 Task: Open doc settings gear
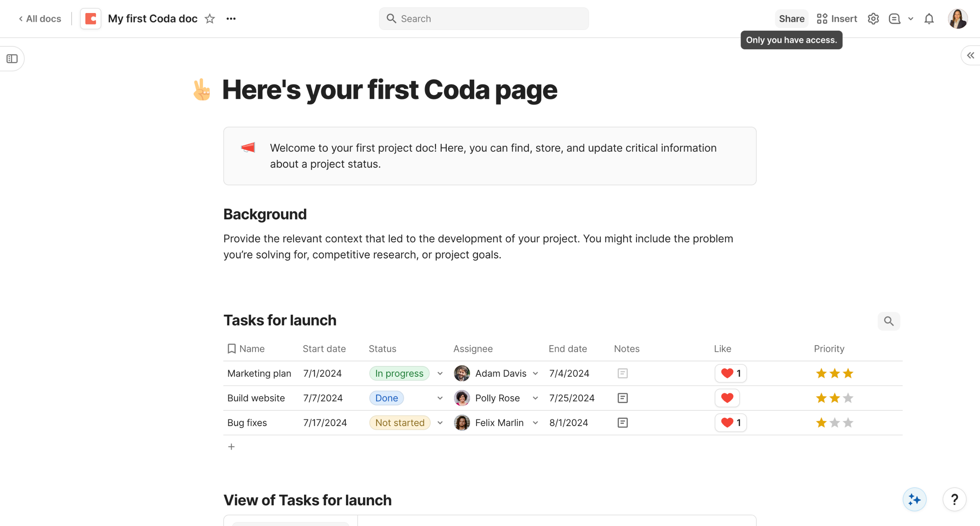coord(873,19)
